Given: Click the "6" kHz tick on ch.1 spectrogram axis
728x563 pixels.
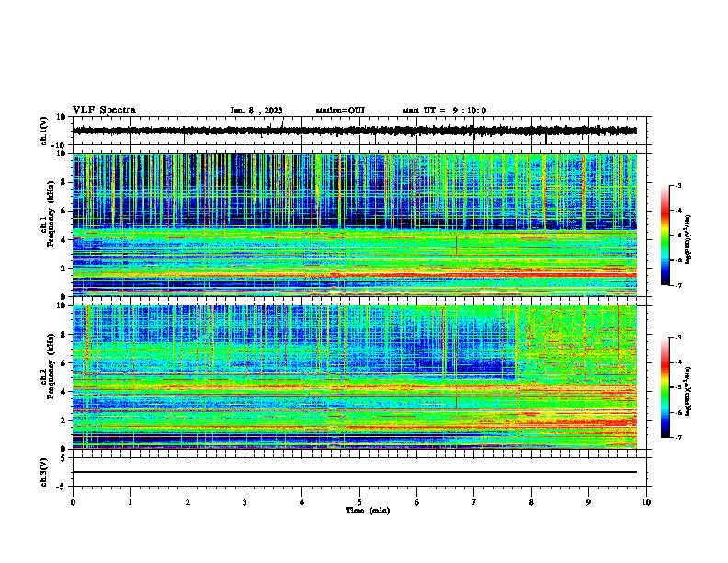Looking at the screenshot, I should coord(64,211).
